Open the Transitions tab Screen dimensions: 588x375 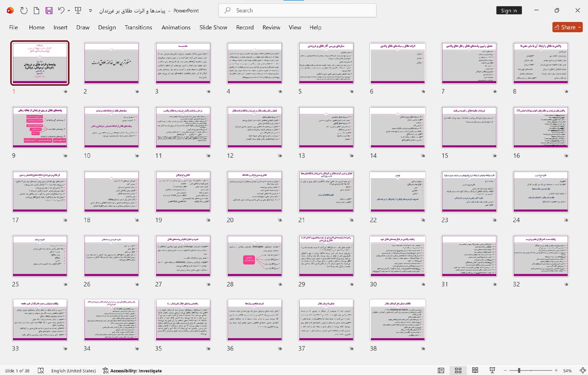[138, 27]
